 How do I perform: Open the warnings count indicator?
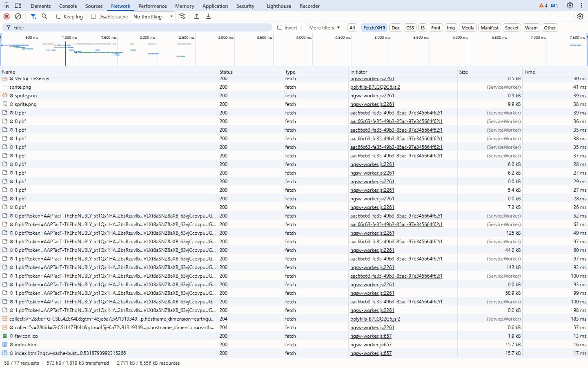(543, 6)
